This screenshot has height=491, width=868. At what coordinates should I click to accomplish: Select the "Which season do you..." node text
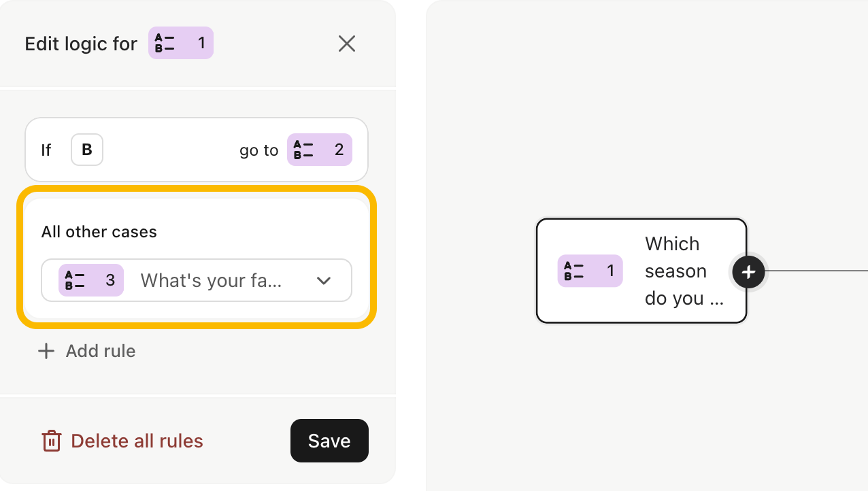[684, 271]
